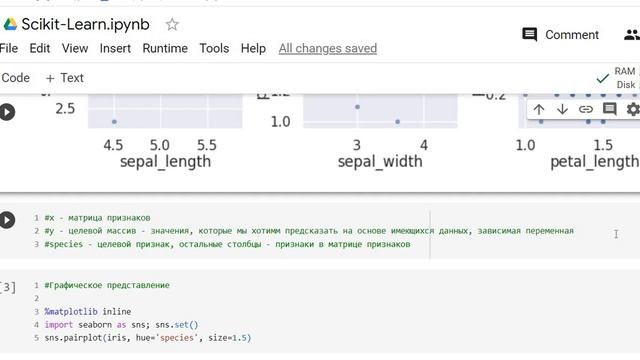Copy link to the cell
Image resolution: width=640 pixels, height=360 pixels.
pyautogui.click(x=586, y=109)
